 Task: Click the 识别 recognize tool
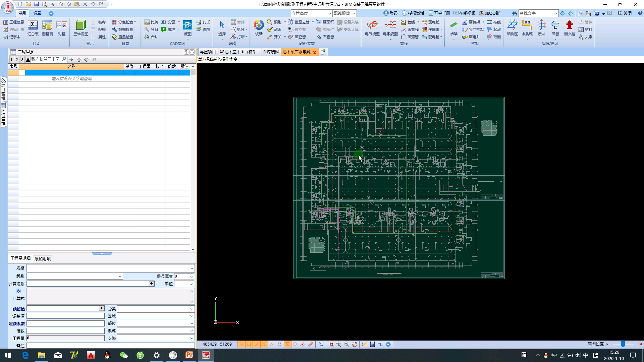pyautogui.click(x=274, y=22)
